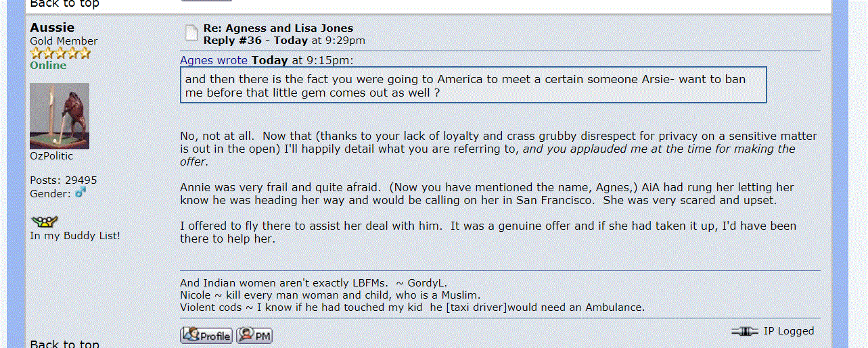Click the IP Logged connector icon
This screenshot has width=868, height=348.
(x=745, y=331)
